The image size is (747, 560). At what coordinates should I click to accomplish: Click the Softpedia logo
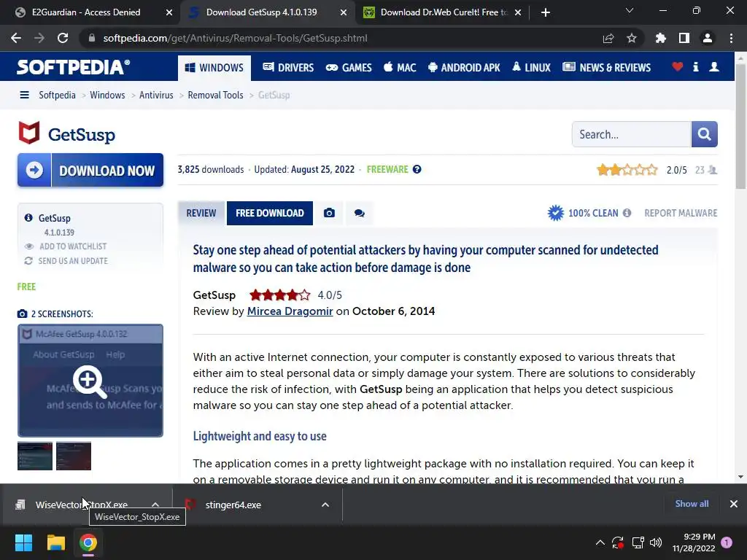(x=73, y=67)
